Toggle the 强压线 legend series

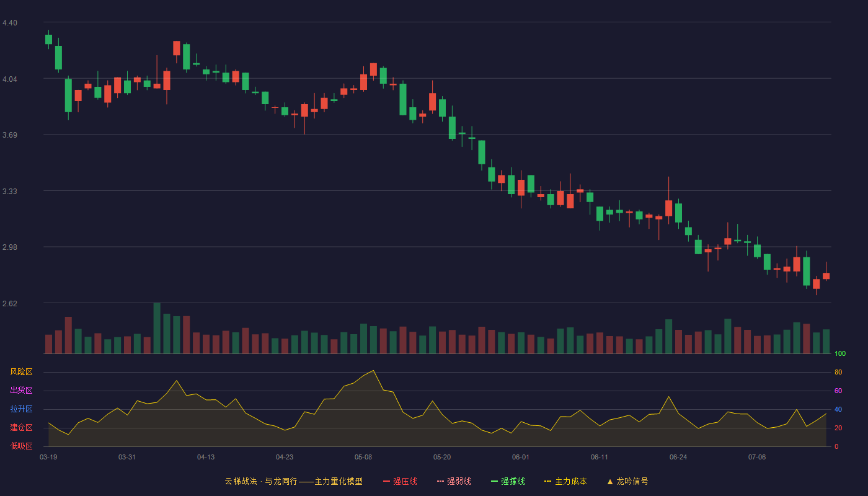tap(400, 481)
